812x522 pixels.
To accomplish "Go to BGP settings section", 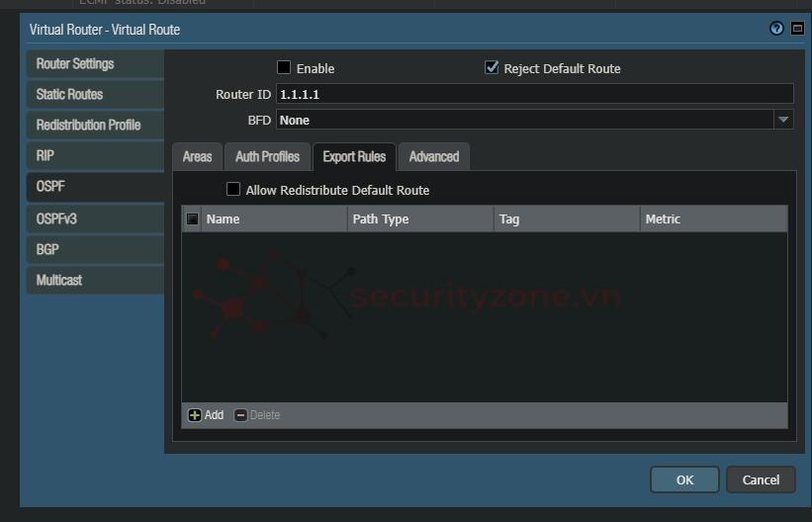I will 47,249.
